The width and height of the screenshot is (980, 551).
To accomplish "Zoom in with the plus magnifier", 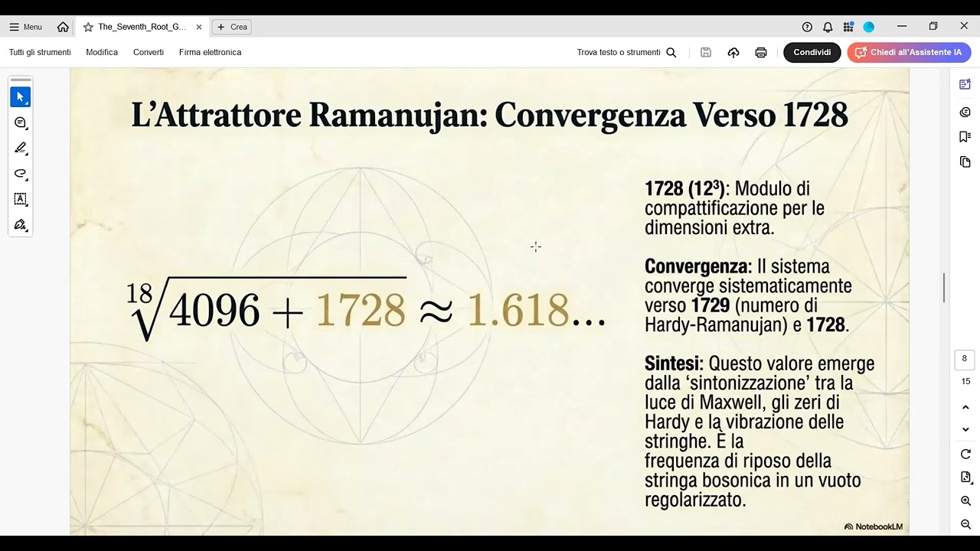I will click(965, 500).
